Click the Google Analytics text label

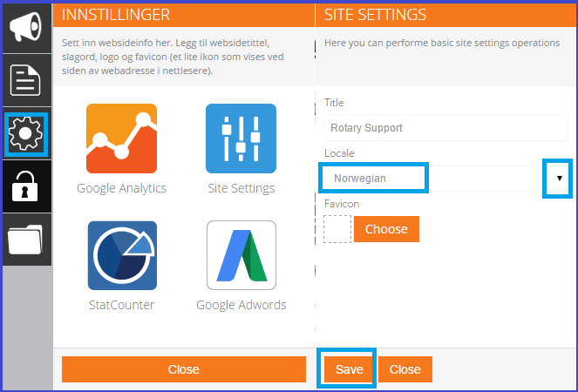pos(122,188)
